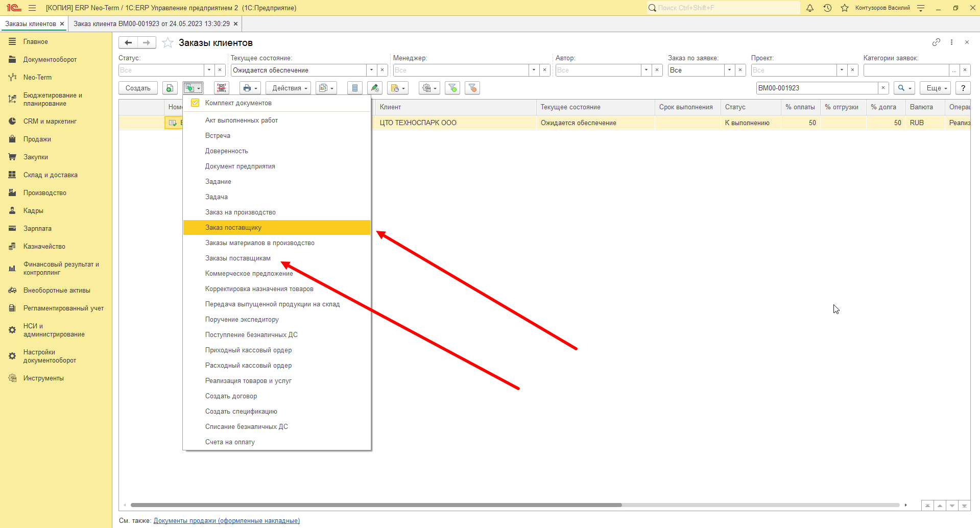Open the history clock icon

827,8
